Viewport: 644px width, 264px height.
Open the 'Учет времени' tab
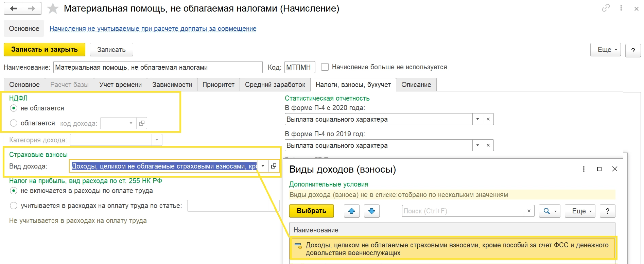[120, 85]
